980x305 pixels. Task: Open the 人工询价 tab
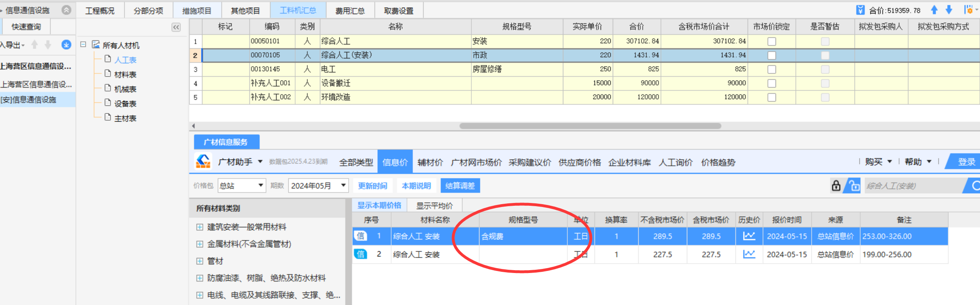676,162
